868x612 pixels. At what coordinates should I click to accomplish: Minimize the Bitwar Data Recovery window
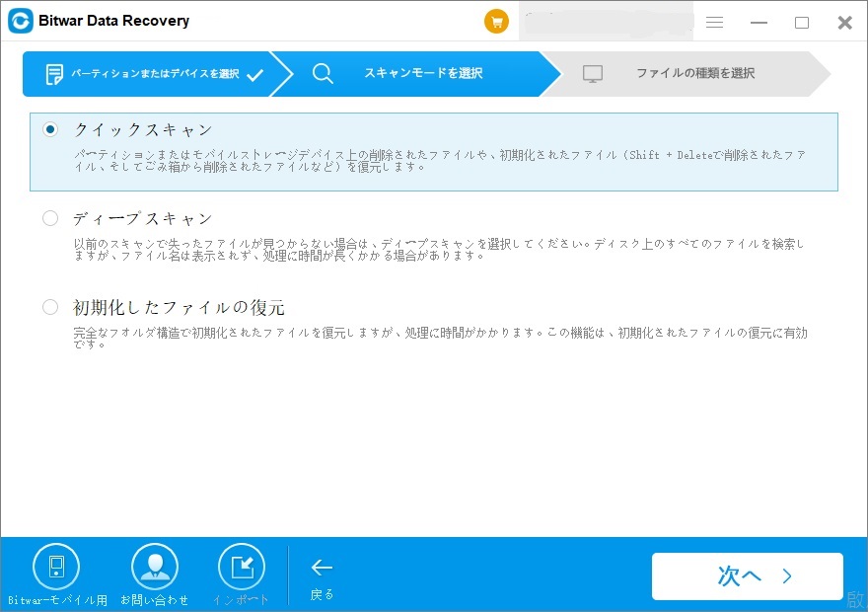click(x=759, y=22)
